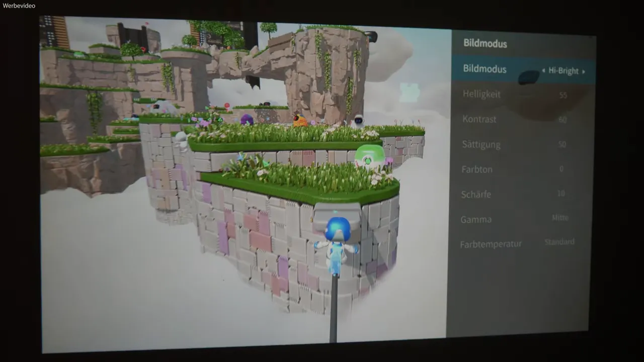644x362 pixels.
Task: Click the Helligkeit value of 55
Action: click(563, 95)
